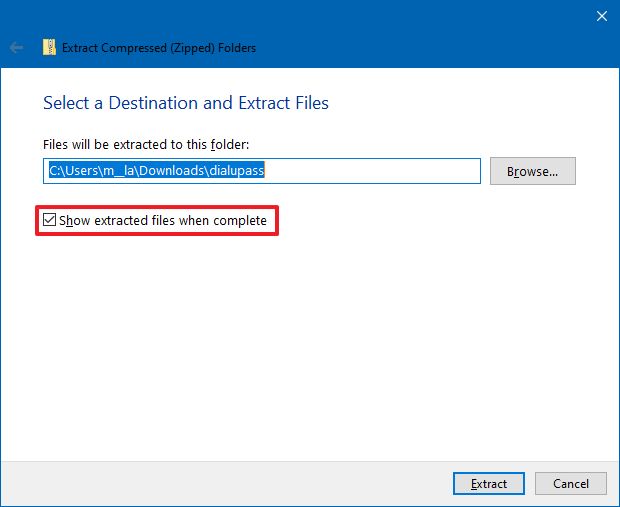620x507 pixels.
Task: Click the zipped folder icon beside the title
Action: click(49, 47)
